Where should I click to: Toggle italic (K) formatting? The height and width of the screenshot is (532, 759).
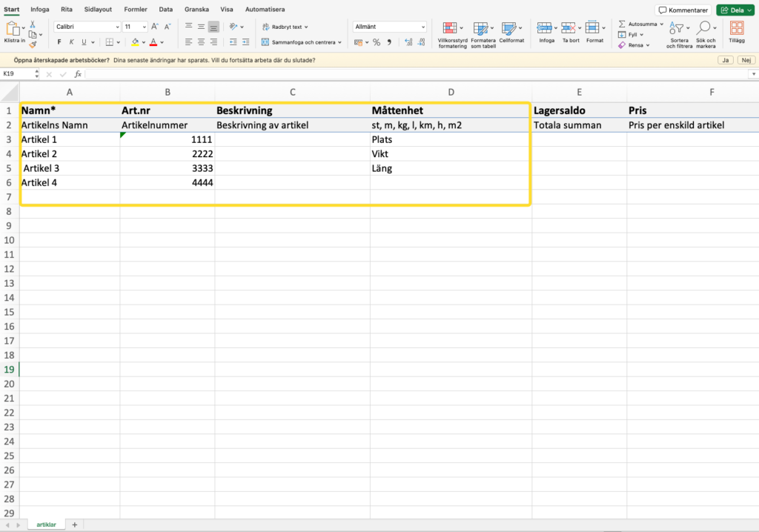(73, 42)
